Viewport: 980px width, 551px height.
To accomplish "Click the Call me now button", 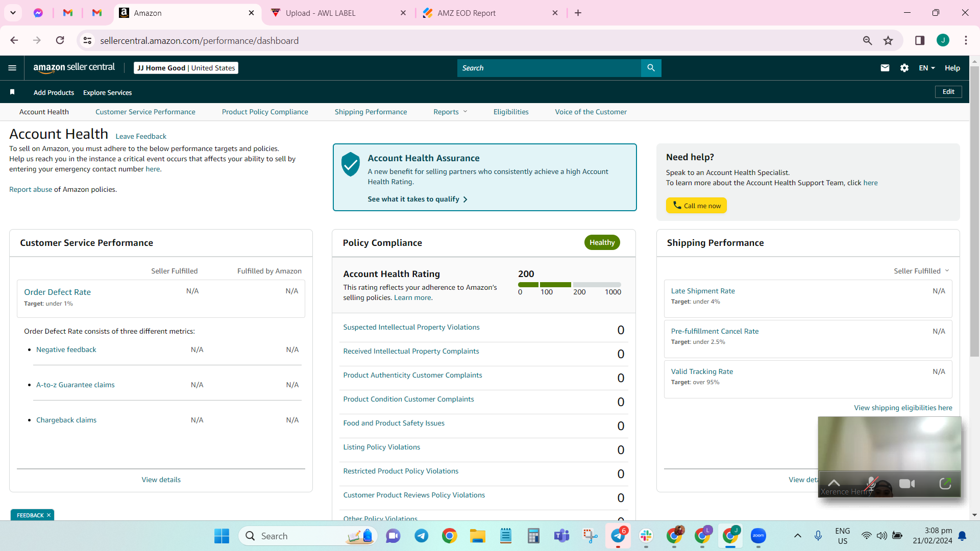I will tap(696, 206).
